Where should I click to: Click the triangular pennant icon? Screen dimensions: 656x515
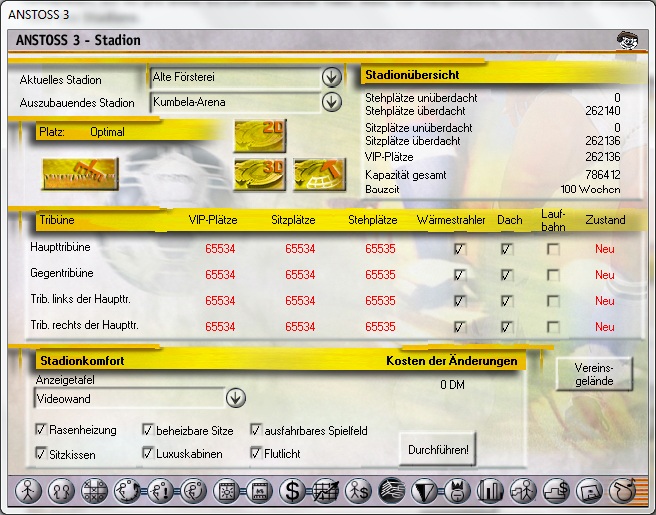coord(425,490)
